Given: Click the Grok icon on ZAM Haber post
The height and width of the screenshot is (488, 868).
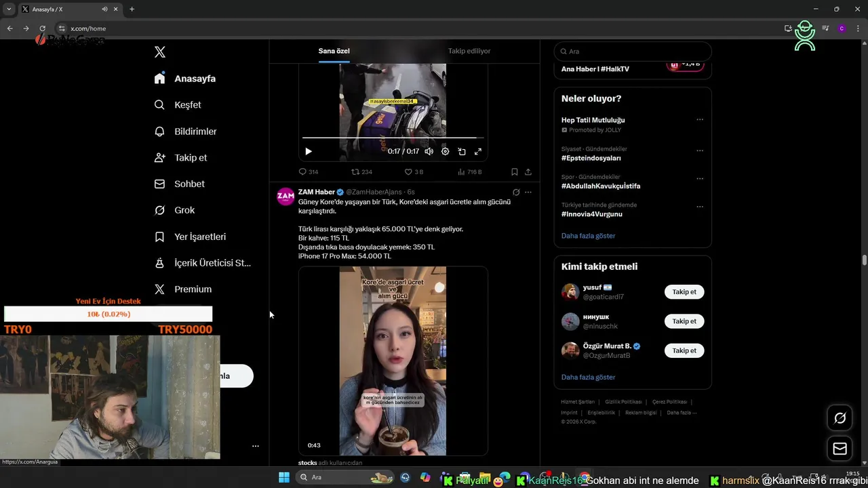Looking at the screenshot, I should (516, 192).
